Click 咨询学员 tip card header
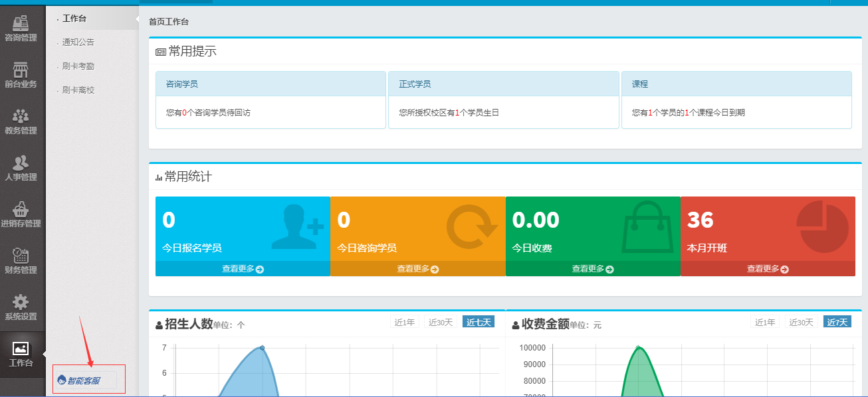 271,84
